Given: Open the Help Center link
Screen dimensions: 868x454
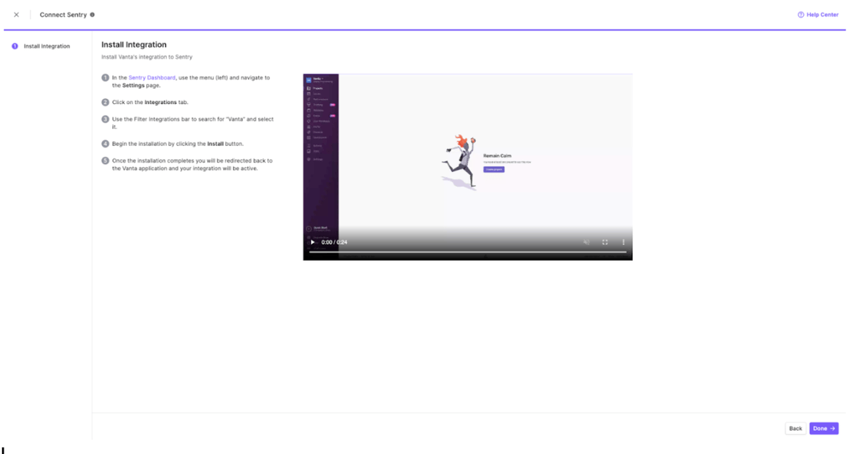Looking at the screenshot, I should (x=822, y=14).
